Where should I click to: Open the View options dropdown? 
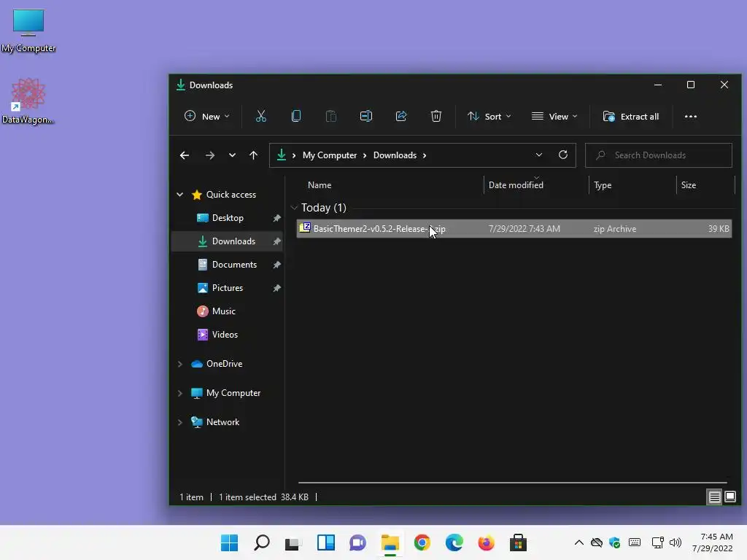pyautogui.click(x=554, y=117)
